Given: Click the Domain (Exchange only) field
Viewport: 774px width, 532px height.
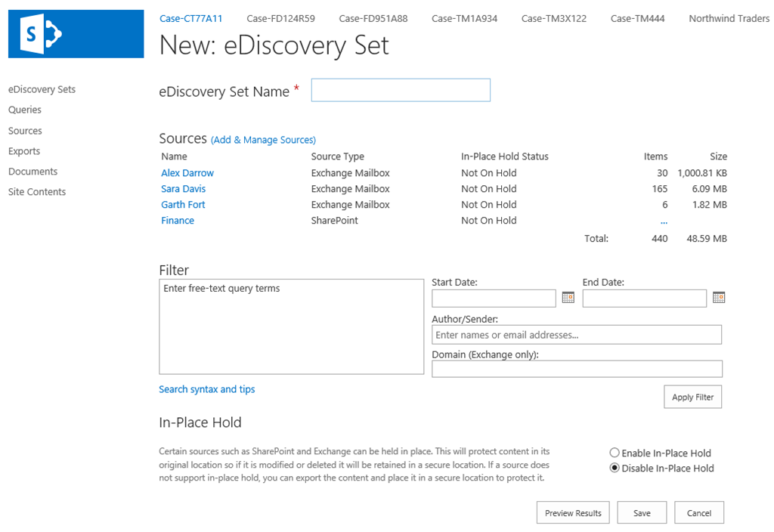Looking at the screenshot, I should [x=577, y=369].
